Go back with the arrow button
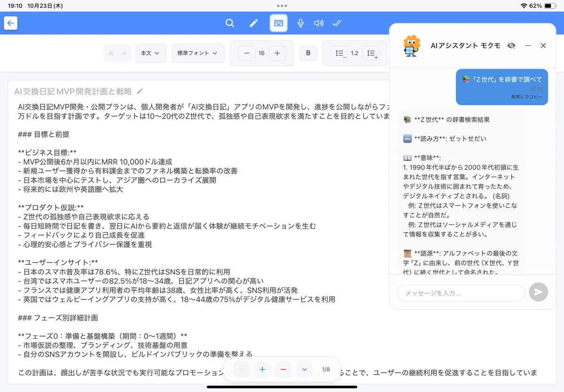564x392 pixels. point(11,23)
